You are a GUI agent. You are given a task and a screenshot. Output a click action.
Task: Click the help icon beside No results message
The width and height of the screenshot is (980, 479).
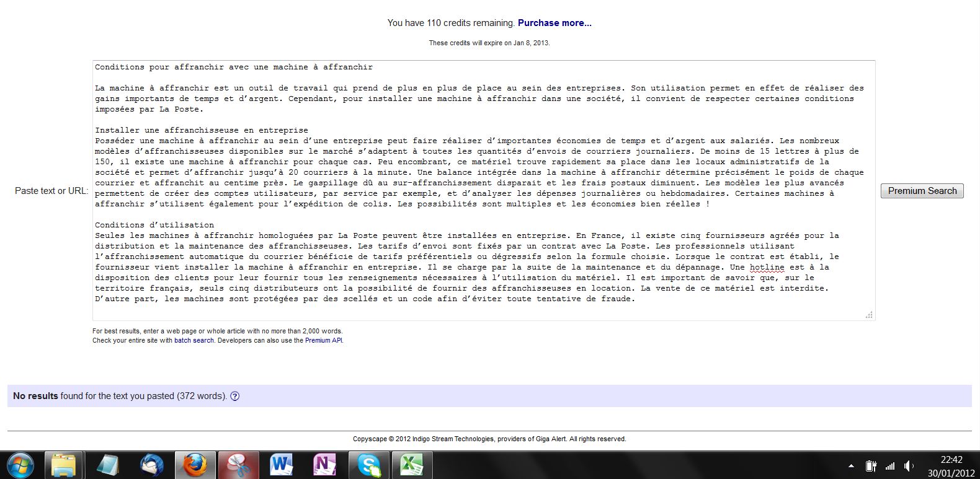(235, 397)
